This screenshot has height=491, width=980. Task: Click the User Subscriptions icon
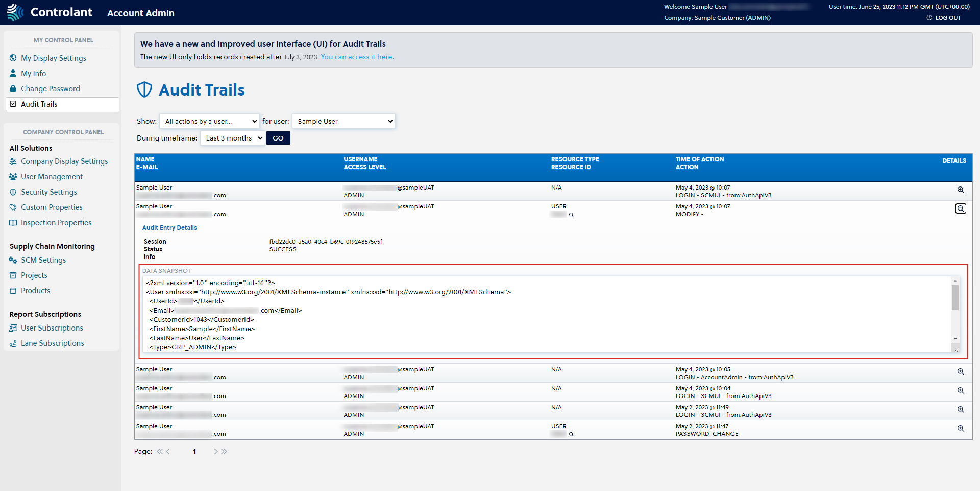13,328
